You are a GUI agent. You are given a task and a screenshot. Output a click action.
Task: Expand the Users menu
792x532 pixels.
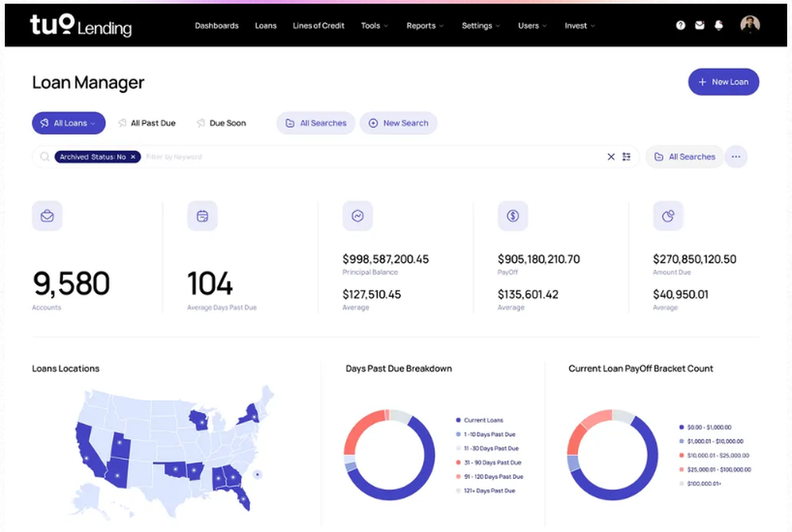[x=532, y=26]
